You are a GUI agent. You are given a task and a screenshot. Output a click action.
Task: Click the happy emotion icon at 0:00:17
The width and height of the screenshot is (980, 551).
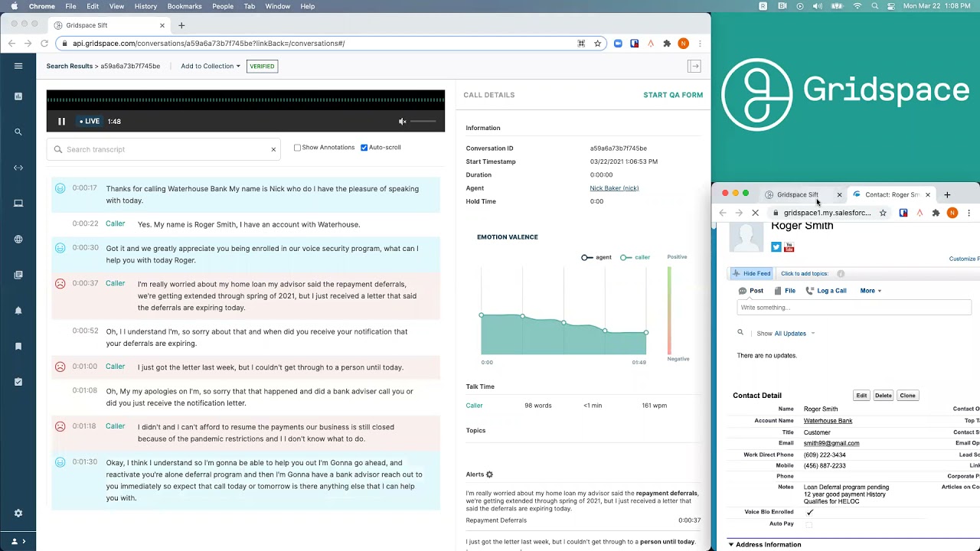60,188
